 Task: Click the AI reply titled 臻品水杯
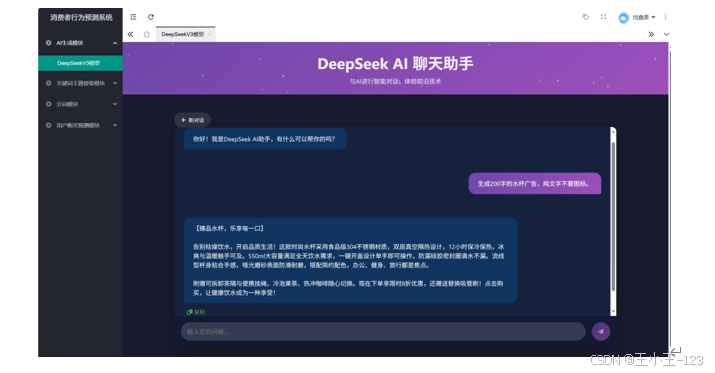click(351, 260)
